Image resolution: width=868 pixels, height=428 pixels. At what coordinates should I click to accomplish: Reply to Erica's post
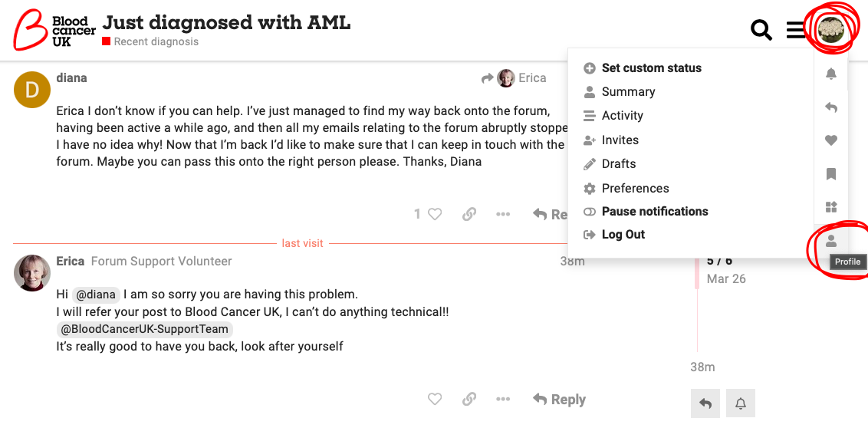[x=560, y=399]
